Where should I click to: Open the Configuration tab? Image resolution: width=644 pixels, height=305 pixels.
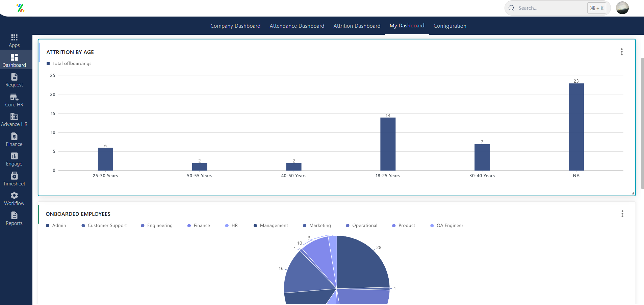coord(450,26)
